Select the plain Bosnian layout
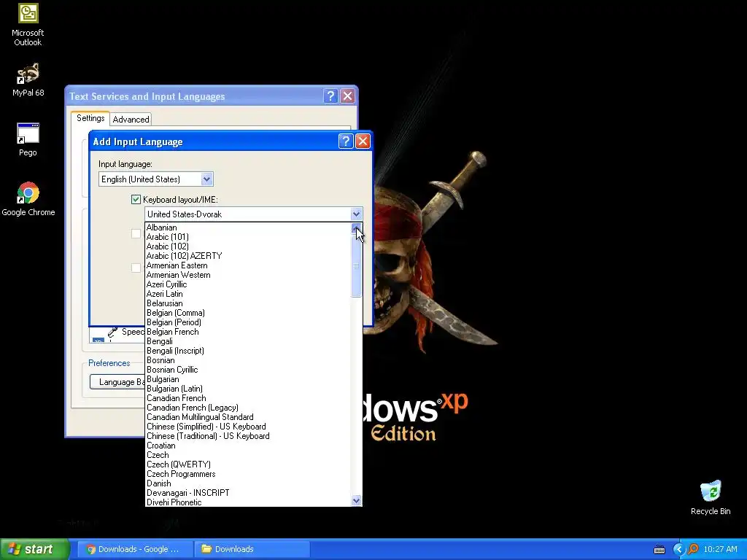Image resolution: width=747 pixels, height=560 pixels. (248, 360)
